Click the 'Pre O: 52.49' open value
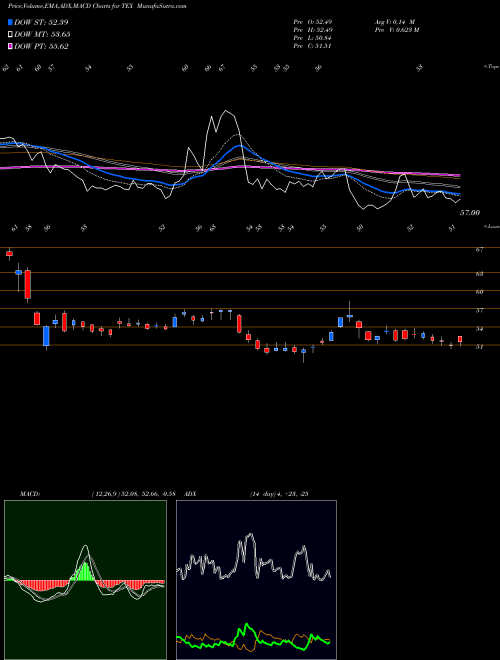 pyautogui.click(x=313, y=22)
